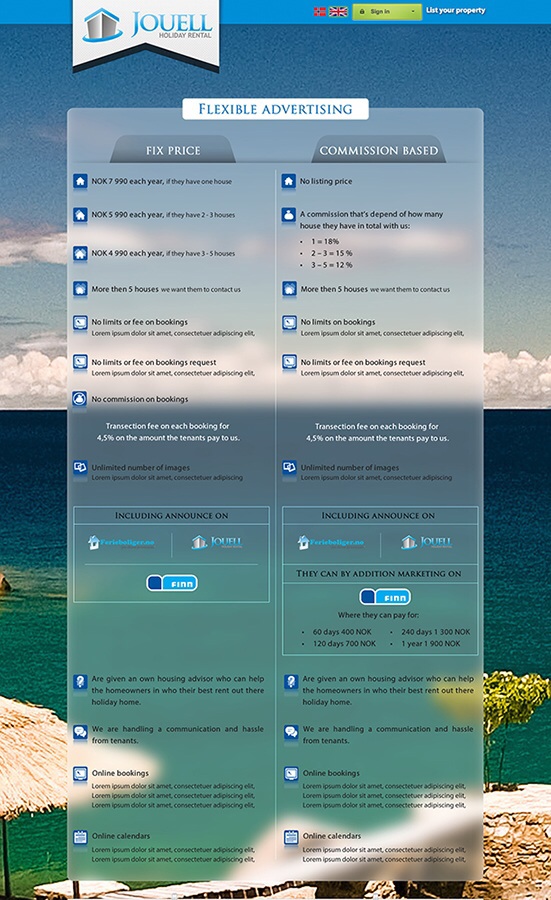Click Online calendars icon in Fix Price column
This screenshot has width=551, height=900.
click(80, 837)
